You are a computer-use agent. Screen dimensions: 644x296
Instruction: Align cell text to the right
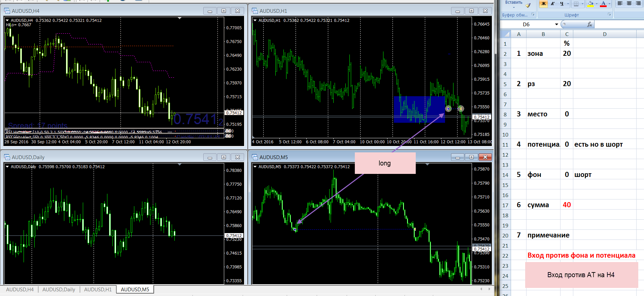pyautogui.click(x=638, y=4)
